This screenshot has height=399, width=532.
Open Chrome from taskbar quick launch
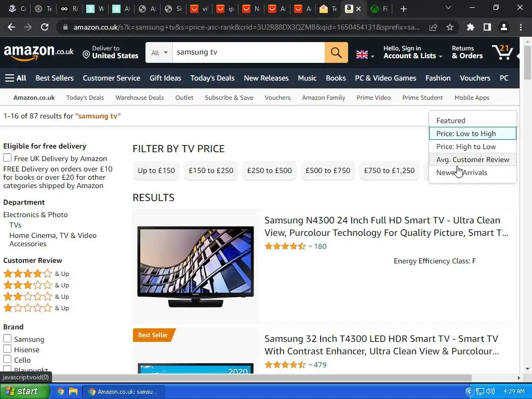coord(60,392)
